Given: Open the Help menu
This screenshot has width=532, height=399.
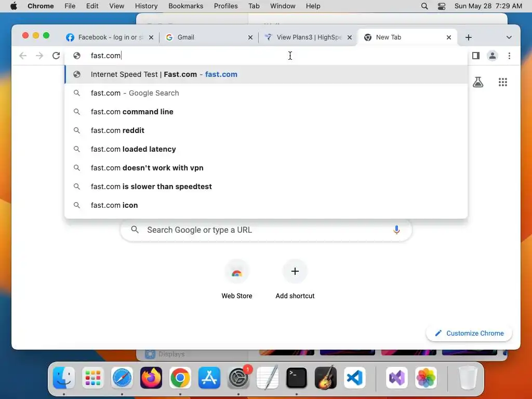Looking at the screenshot, I should 313,6.
